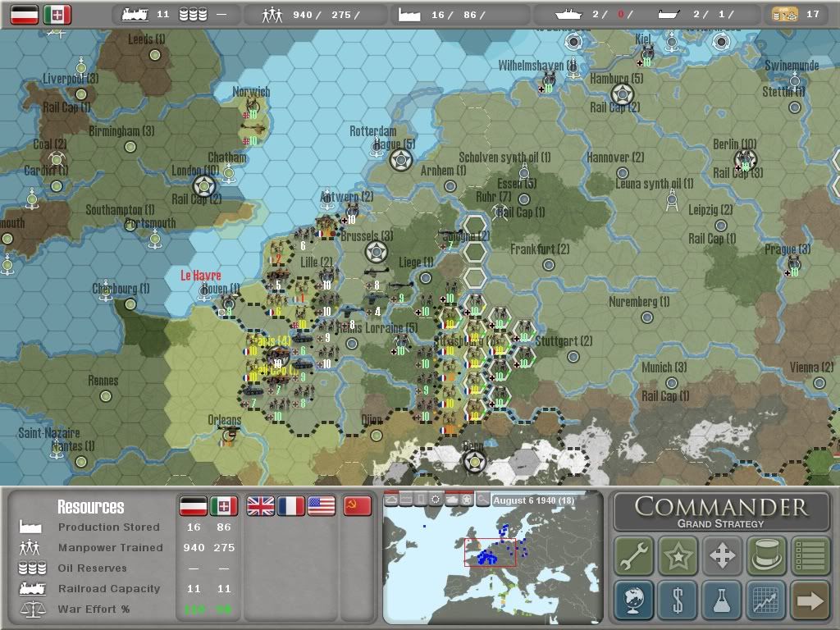The height and width of the screenshot is (630, 840).
Task: Open the globe world map button
Action: coord(634,600)
